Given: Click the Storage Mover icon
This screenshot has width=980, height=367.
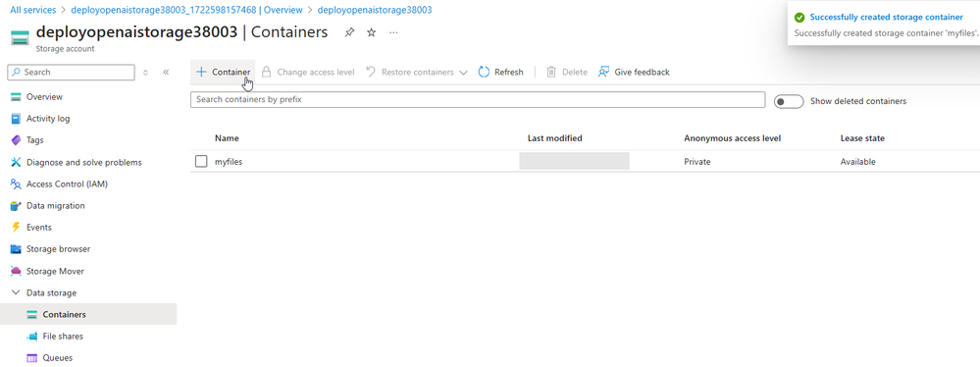Looking at the screenshot, I should click(17, 272).
